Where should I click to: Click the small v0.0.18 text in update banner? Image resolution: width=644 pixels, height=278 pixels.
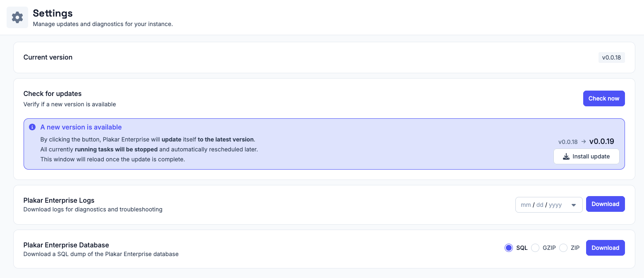click(x=568, y=141)
